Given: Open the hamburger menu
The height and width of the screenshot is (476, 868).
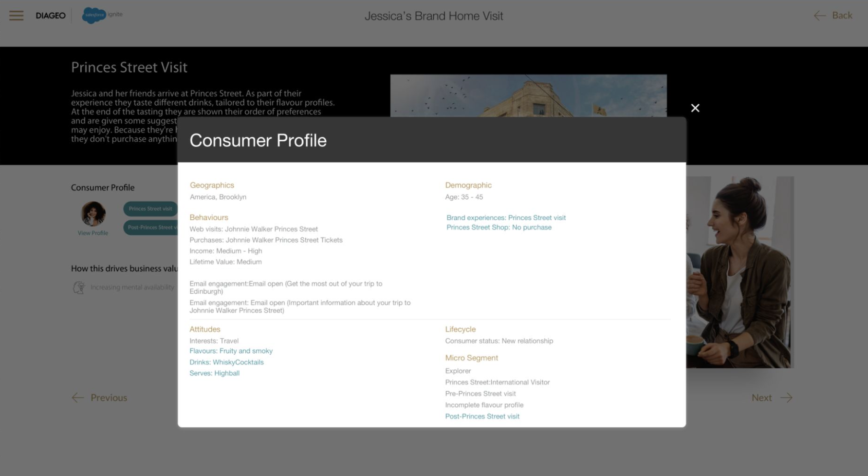Looking at the screenshot, I should [x=16, y=16].
